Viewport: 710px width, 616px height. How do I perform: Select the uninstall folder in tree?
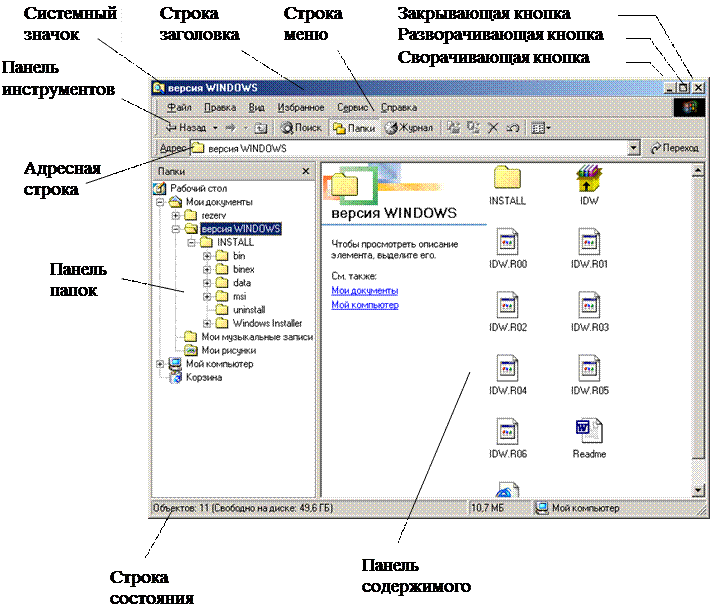(249, 310)
